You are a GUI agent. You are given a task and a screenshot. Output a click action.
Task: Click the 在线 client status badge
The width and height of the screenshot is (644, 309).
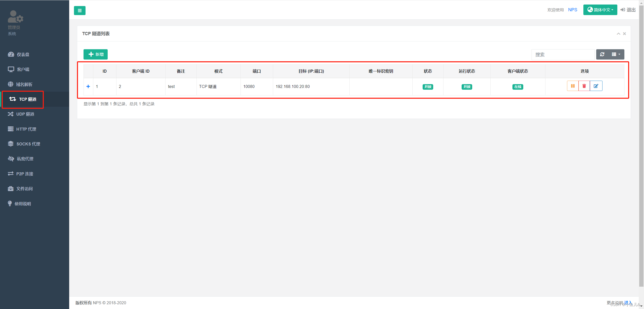(518, 87)
